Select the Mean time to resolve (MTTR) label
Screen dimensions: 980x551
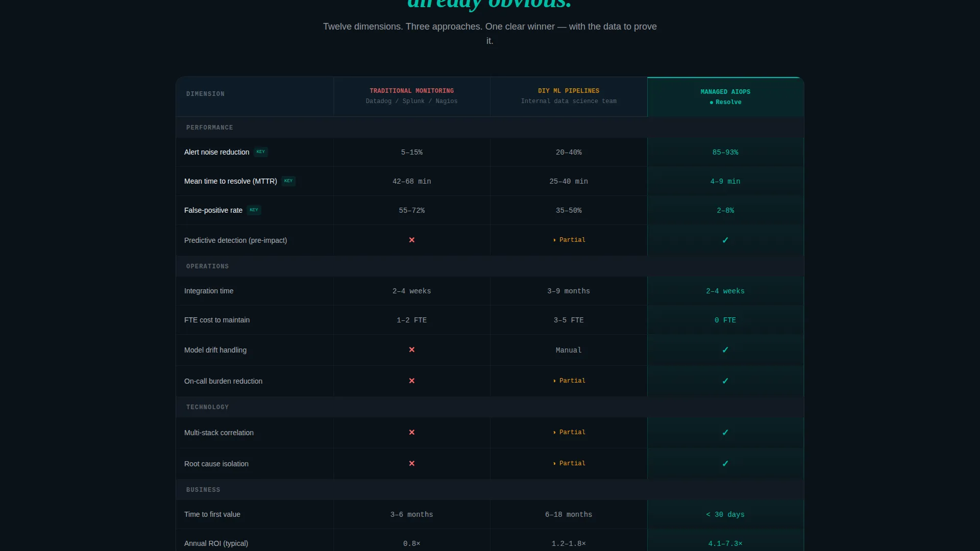pyautogui.click(x=231, y=181)
